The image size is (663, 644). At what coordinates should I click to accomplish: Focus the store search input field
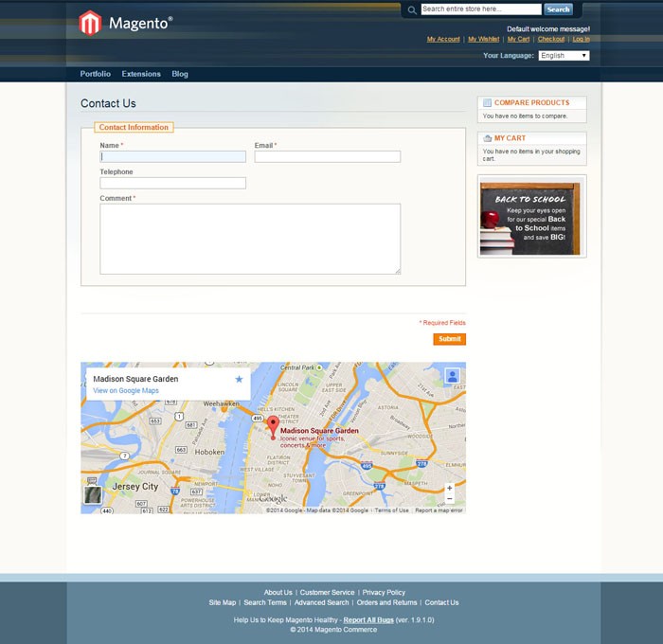point(481,9)
